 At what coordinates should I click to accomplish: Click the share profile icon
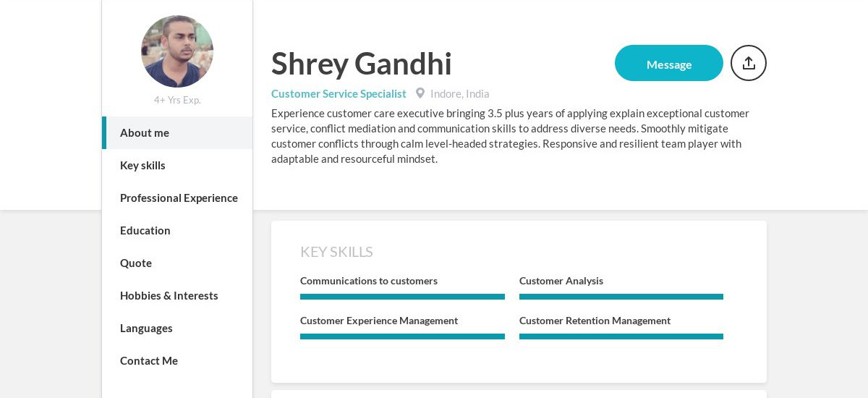pos(749,63)
